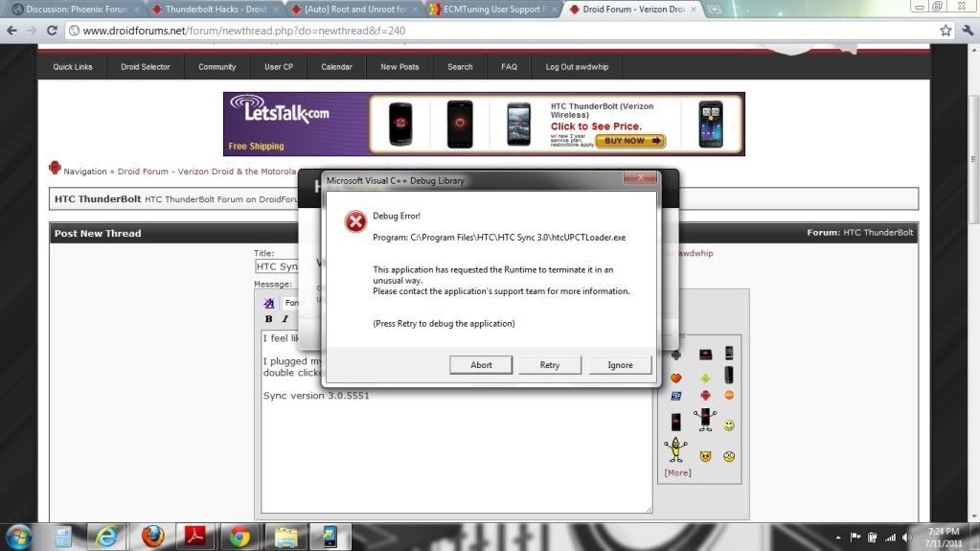The image size is (980, 551).
Task: Close the Visual C++ Debug Library dialog
Action: [x=640, y=177]
